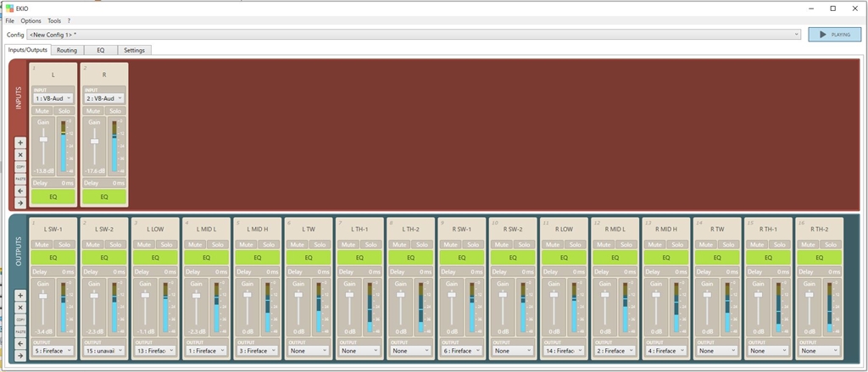This screenshot has width=868, height=372.
Task: Switch to the EQ tab
Action: point(101,50)
